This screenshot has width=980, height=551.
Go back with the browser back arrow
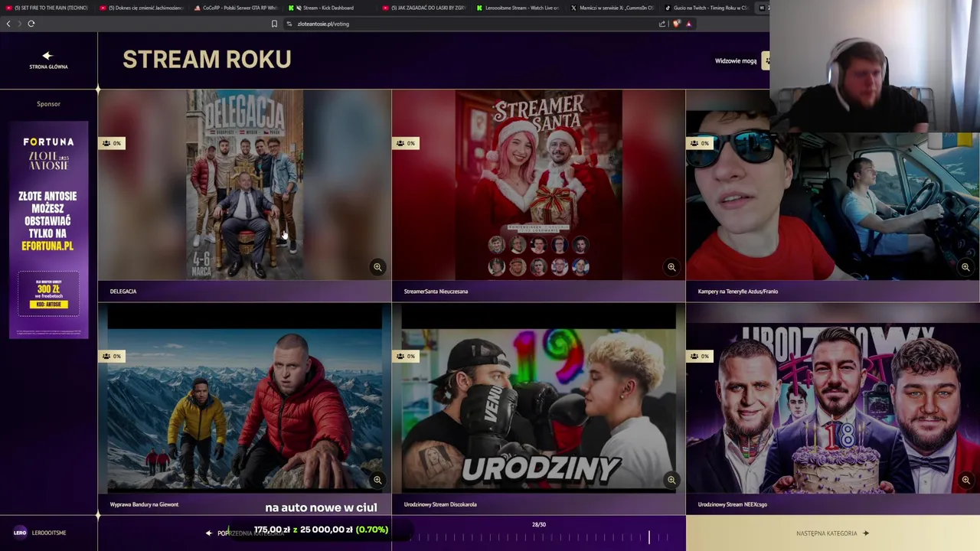point(8,24)
